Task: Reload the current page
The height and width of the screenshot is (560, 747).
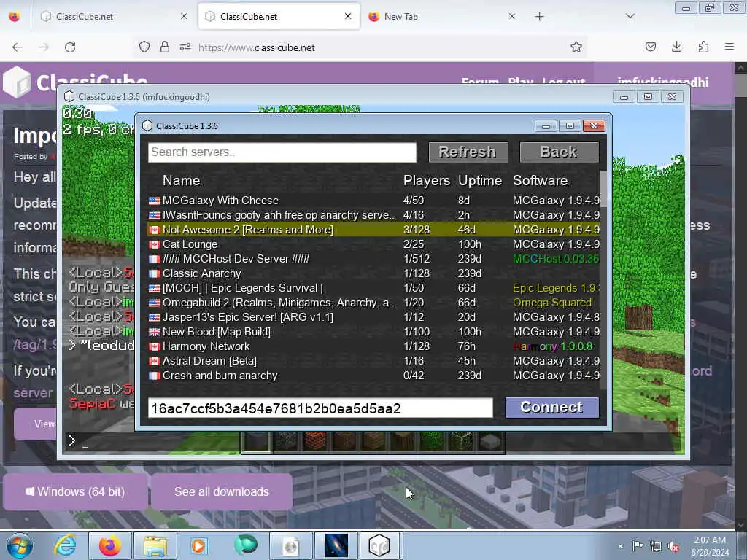Action: pyautogui.click(x=70, y=47)
